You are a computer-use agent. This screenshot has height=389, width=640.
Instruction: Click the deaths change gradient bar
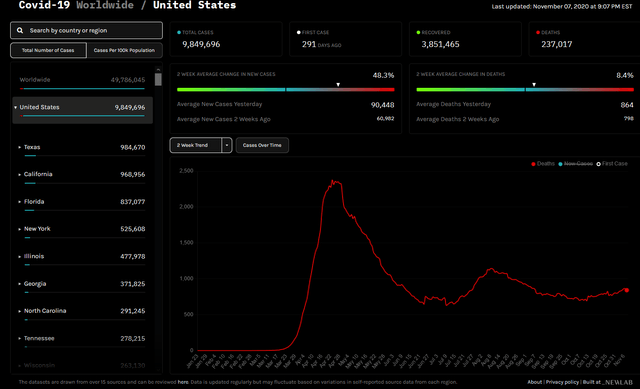point(525,89)
